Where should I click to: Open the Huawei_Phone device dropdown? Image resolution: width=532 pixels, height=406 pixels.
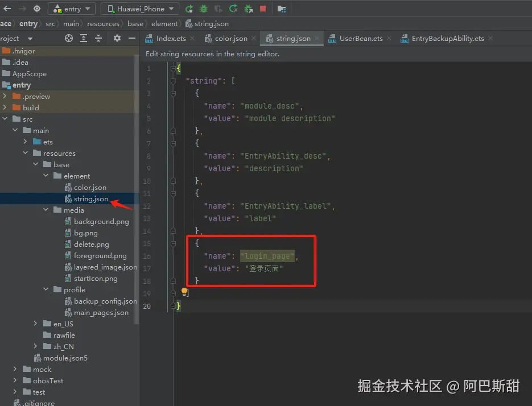(x=140, y=9)
